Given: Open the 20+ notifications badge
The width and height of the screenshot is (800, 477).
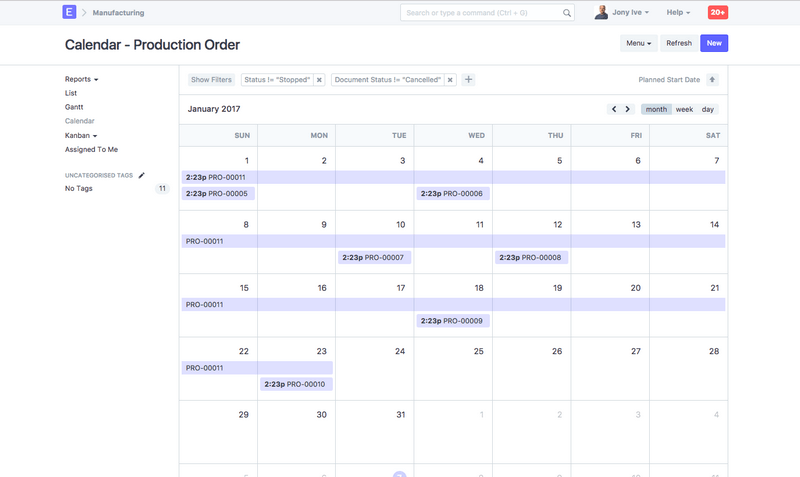Looking at the screenshot, I should point(717,13).
